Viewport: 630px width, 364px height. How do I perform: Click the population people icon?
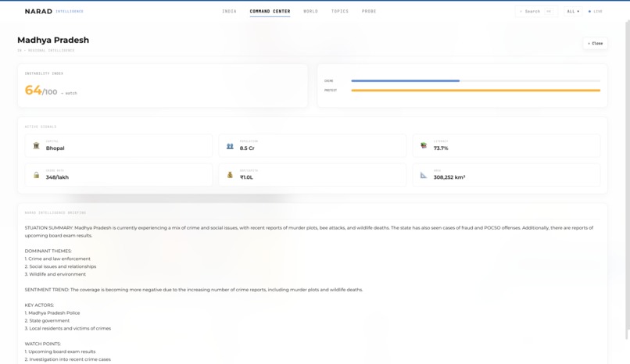click(x=230, y=146)
